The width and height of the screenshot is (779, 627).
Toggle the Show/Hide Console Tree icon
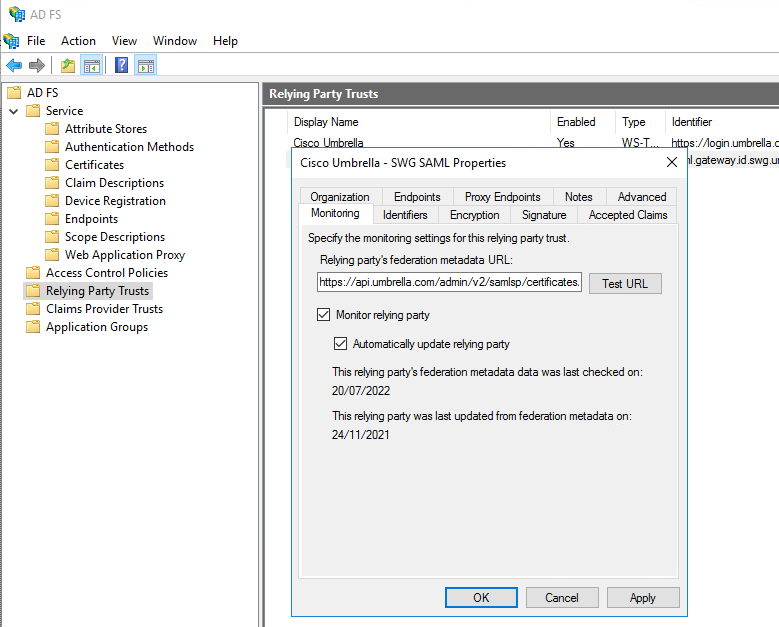[92, 65]
